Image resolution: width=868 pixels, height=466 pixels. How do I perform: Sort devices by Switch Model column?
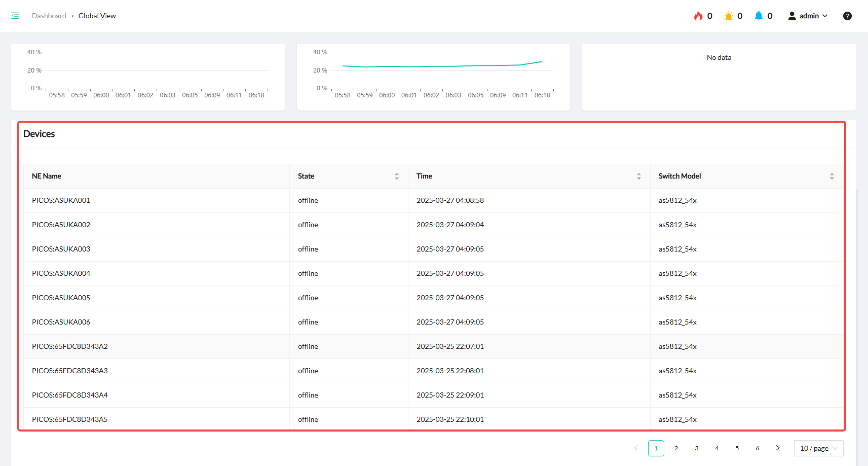(832, 176)
